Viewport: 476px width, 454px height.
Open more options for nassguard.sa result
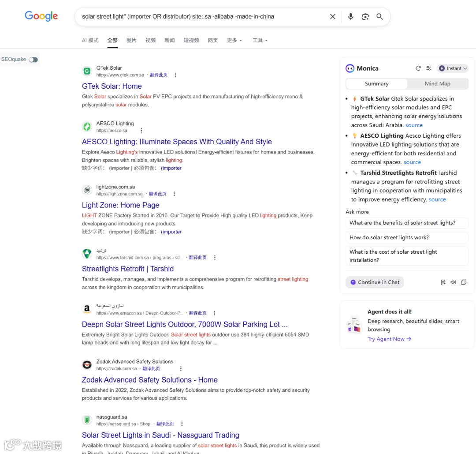coord(182,424)
